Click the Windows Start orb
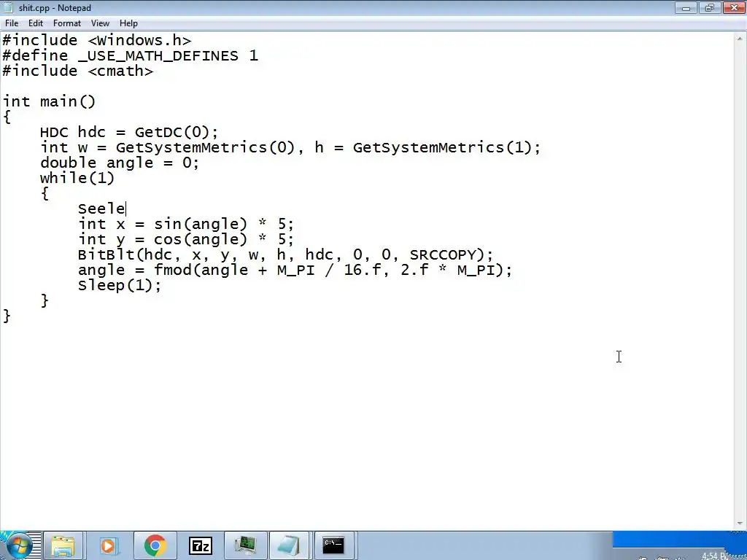Viewport: 747px width, 560px height. [x=20, y=545]
